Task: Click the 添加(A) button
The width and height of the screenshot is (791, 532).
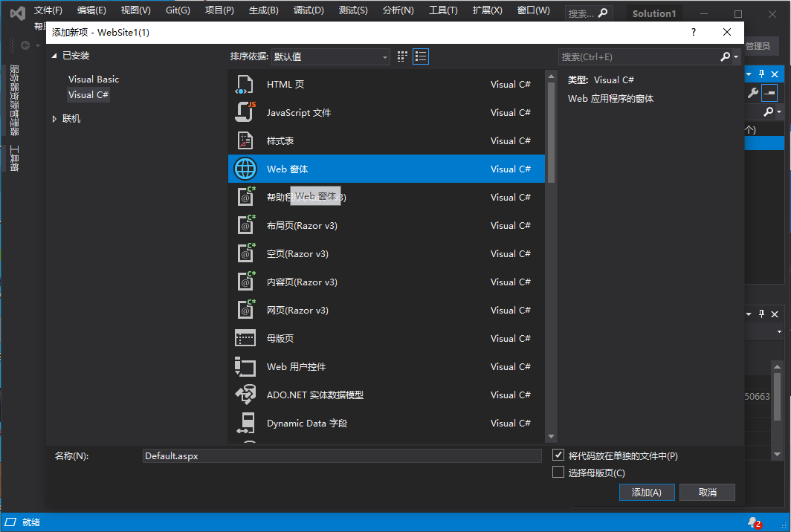Action: click(647, 492)
